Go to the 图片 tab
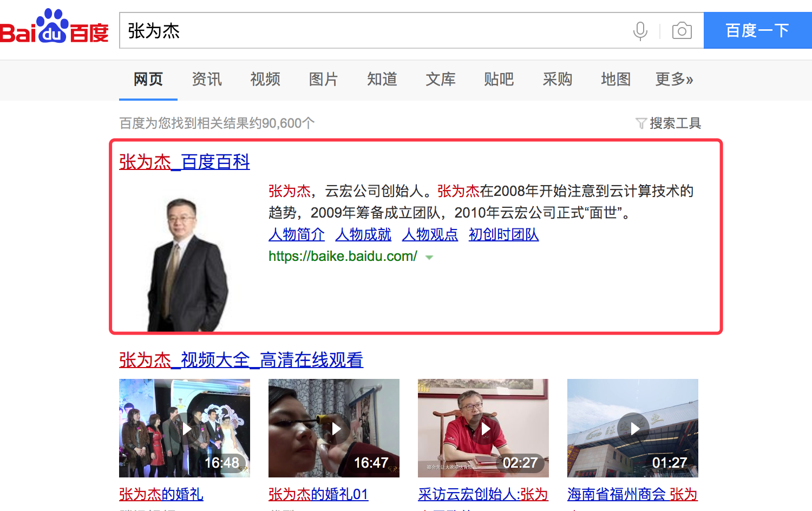The image size is (812, 511). pos(324,80)
